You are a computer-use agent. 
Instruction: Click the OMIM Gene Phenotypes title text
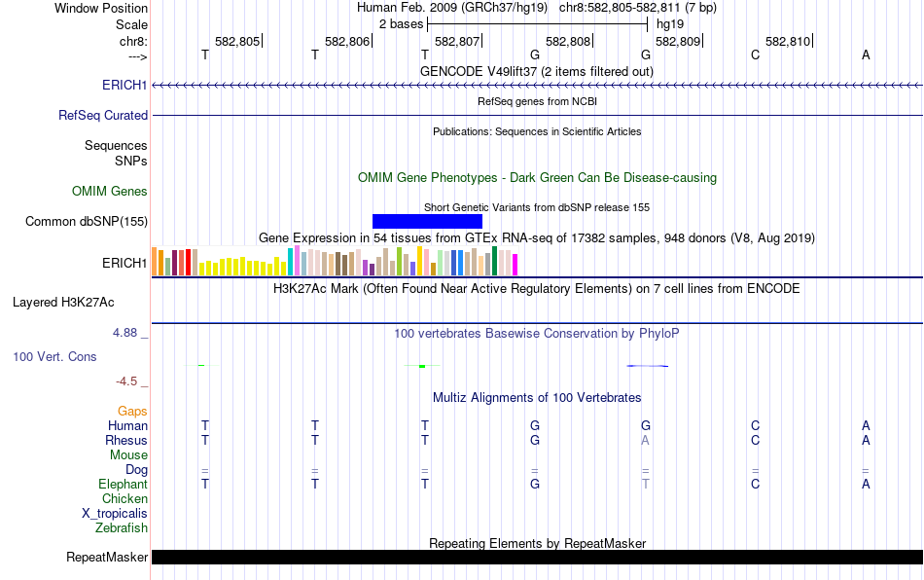pyautogui.click(x=537, y=177)
